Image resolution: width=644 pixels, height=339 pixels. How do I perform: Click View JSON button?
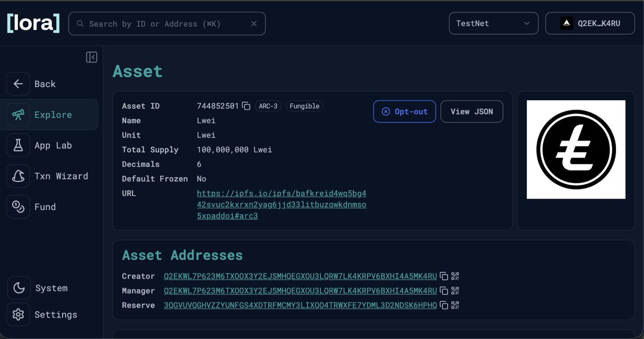472,112
